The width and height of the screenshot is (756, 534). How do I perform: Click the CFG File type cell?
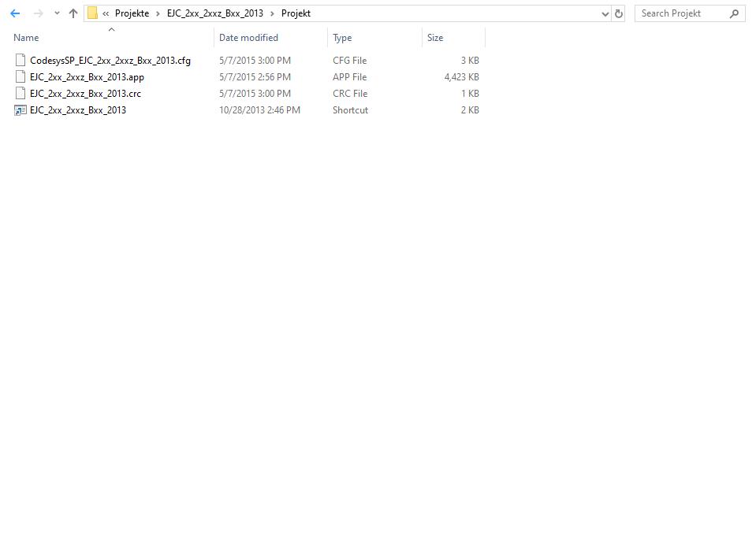pos(349,61)
